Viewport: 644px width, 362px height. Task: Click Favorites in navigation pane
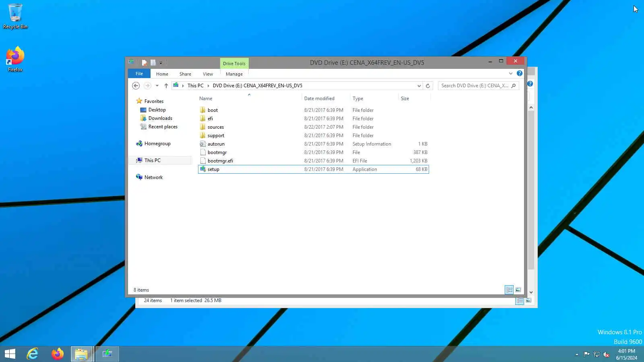click(154, 101)
